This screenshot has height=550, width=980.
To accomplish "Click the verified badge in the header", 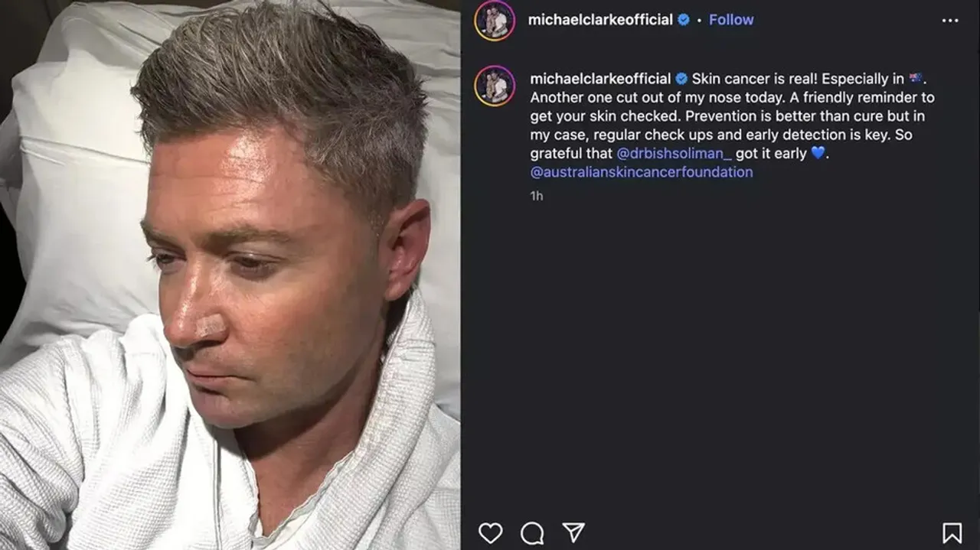I will click(x=684, y=20).
